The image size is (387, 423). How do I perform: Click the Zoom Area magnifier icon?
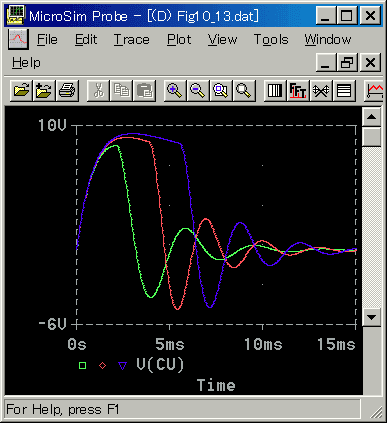click(x=221, y=90)
